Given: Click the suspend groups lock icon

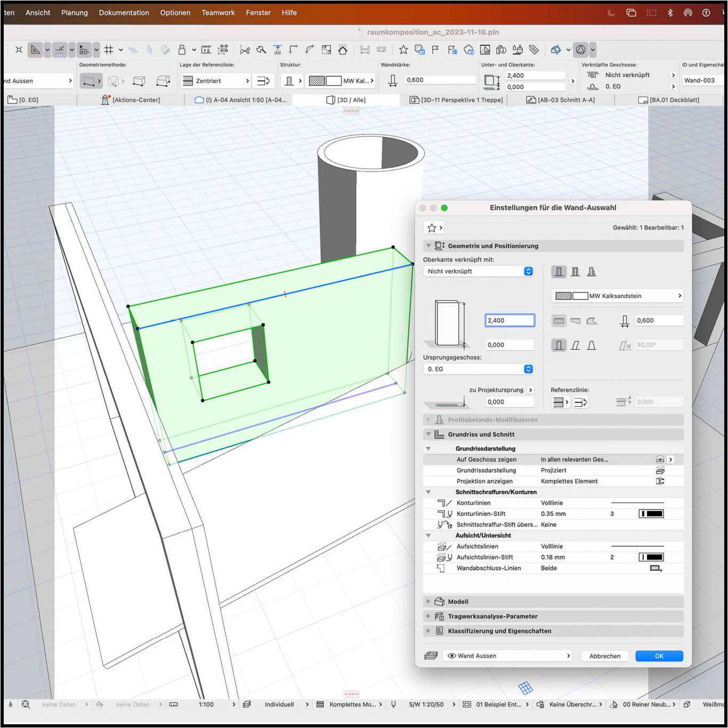Looking at the screenshot, I should tap(182, 50).
